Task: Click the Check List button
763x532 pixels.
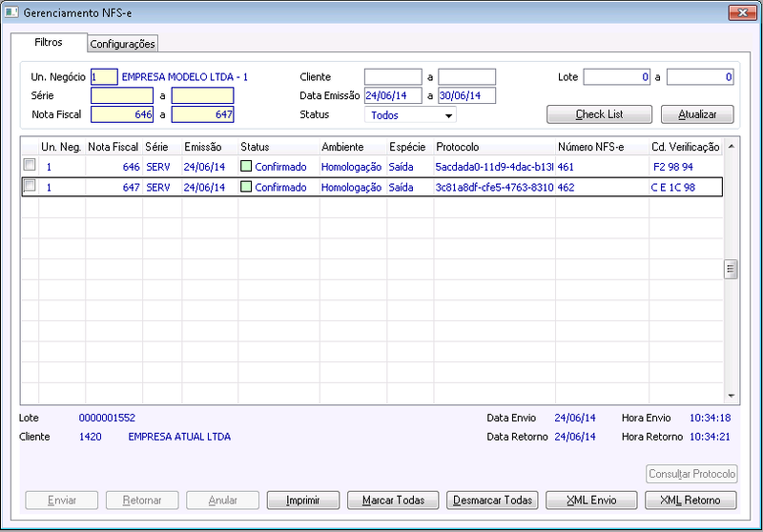Action: click(599, 114)
